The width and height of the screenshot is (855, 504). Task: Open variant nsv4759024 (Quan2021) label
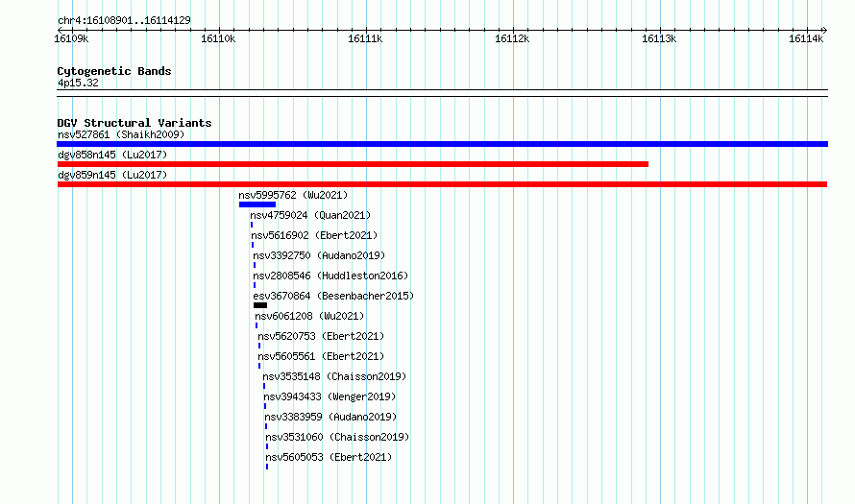point(310,215)
